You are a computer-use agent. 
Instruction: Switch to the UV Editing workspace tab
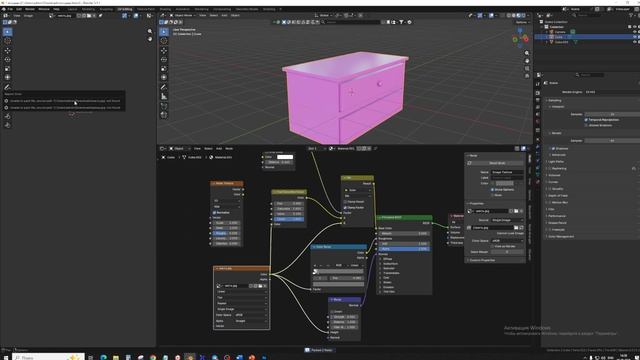[x=124, y=9]
